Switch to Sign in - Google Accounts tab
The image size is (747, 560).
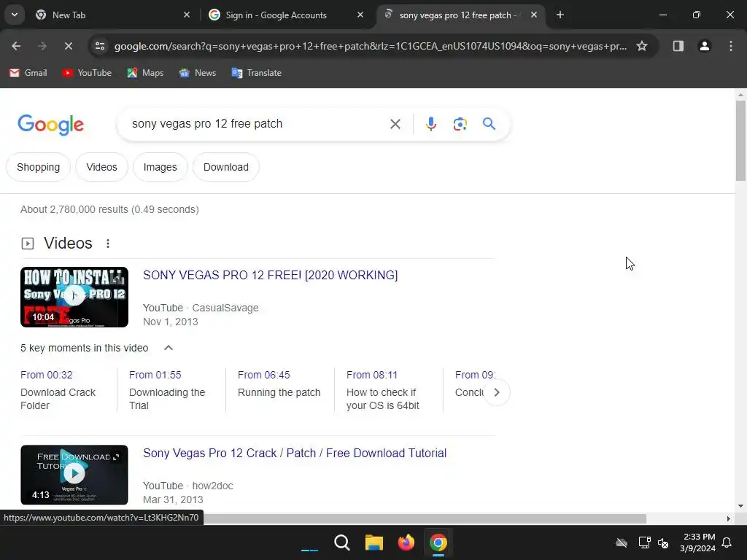[285, 15]
